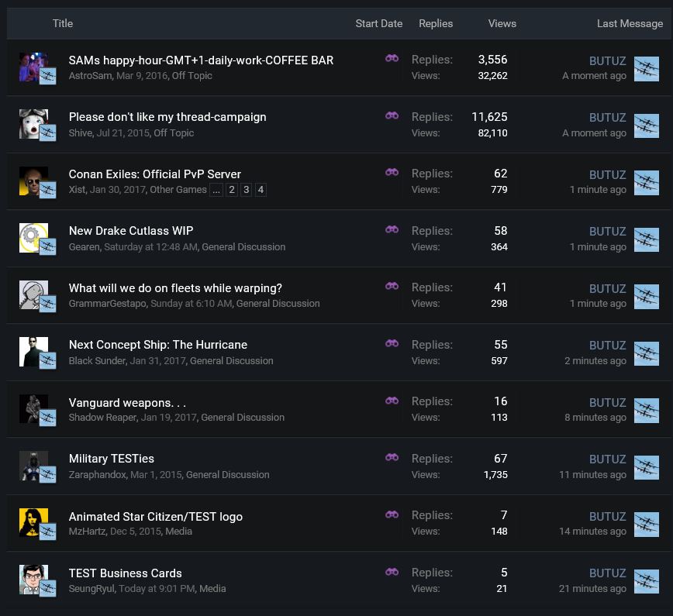Image resolution: width=673 pixels, height=616 pixels.
Task: Click MzHartz's yellow avatar picture
Action: [x=33, y=523]
